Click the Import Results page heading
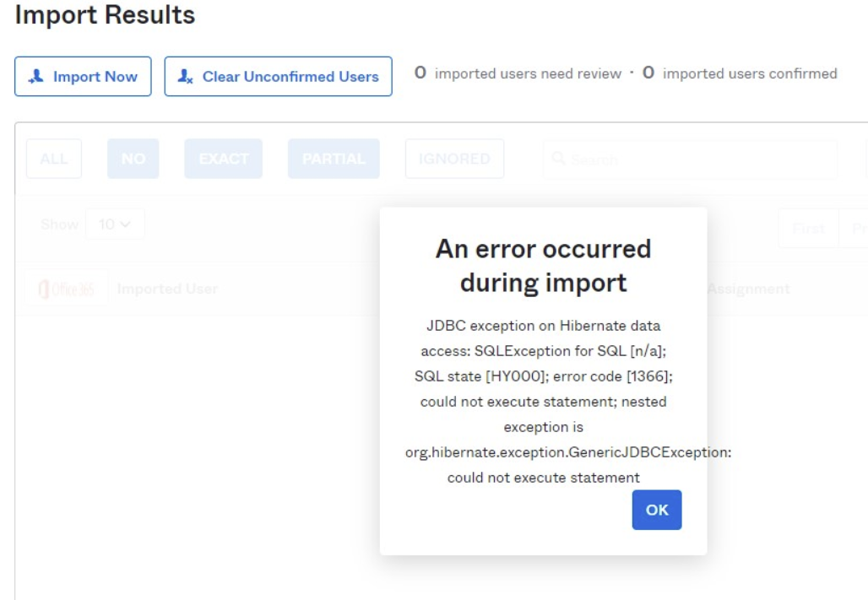The width and height of the screenshot is (868, 600). coord(105,15)
